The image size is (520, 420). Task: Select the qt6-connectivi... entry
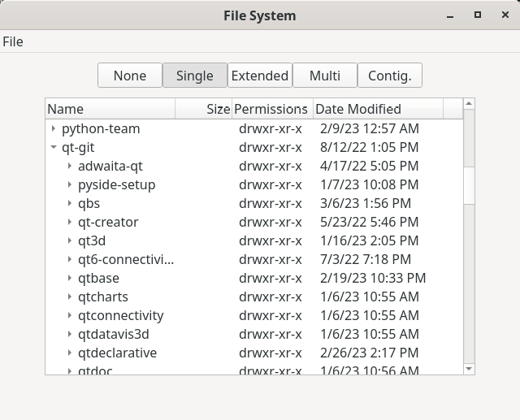(126, 259)
